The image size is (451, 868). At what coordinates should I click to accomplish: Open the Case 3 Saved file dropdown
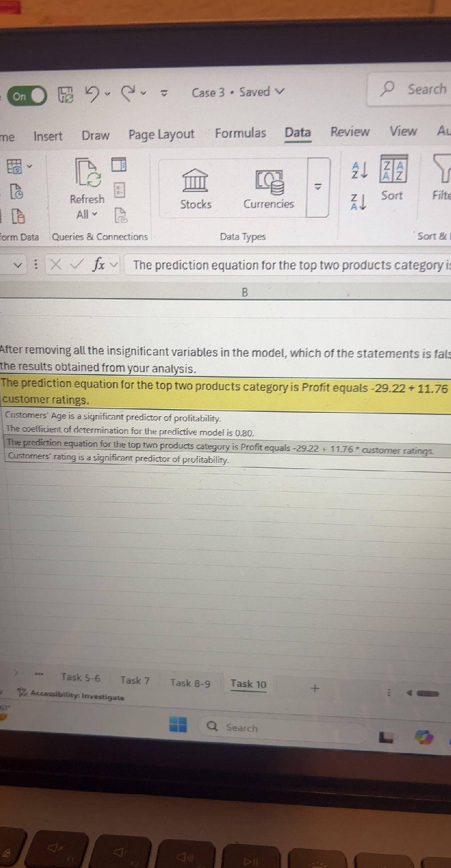(x=238, y=92)
